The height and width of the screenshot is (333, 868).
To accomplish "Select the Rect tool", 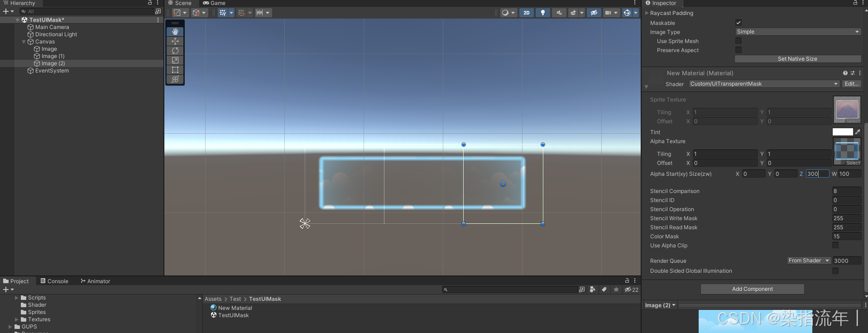I will click(175, 70).
